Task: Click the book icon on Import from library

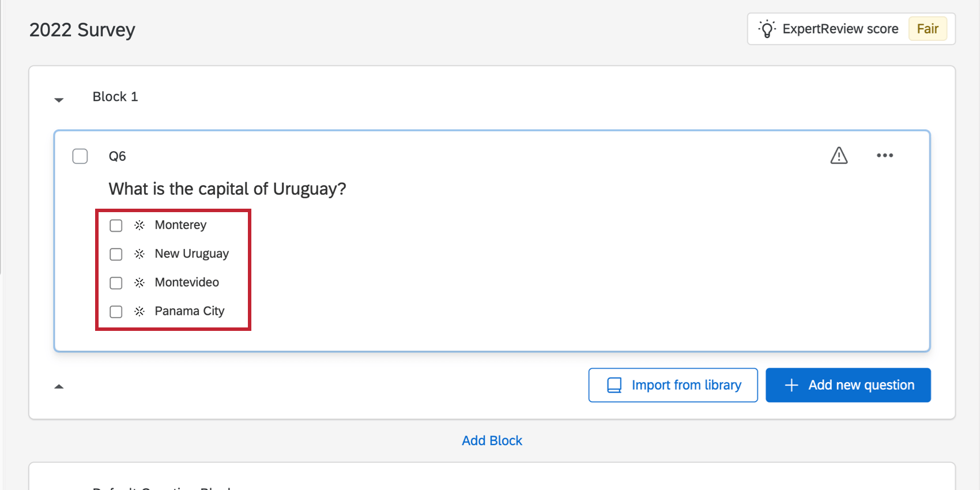Action: click(x=613, y=385)
